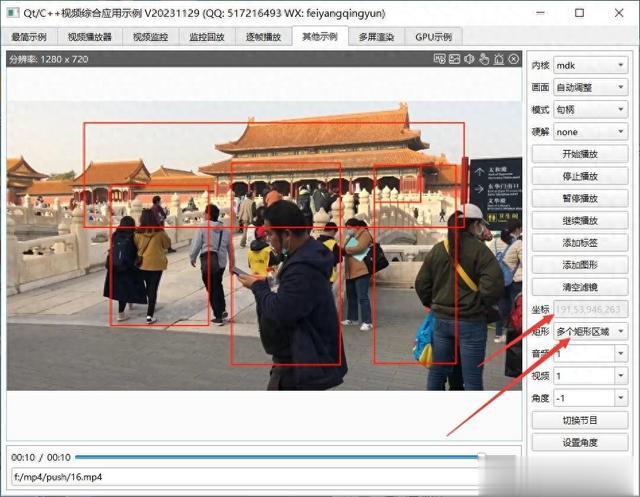Switch to the 视频播放器 tab
Viewport: 640px width, 497px height.
point(89,37)
